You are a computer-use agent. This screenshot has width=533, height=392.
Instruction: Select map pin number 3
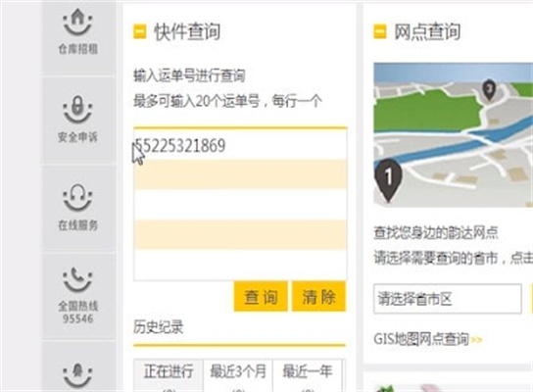tap(489, 90)
